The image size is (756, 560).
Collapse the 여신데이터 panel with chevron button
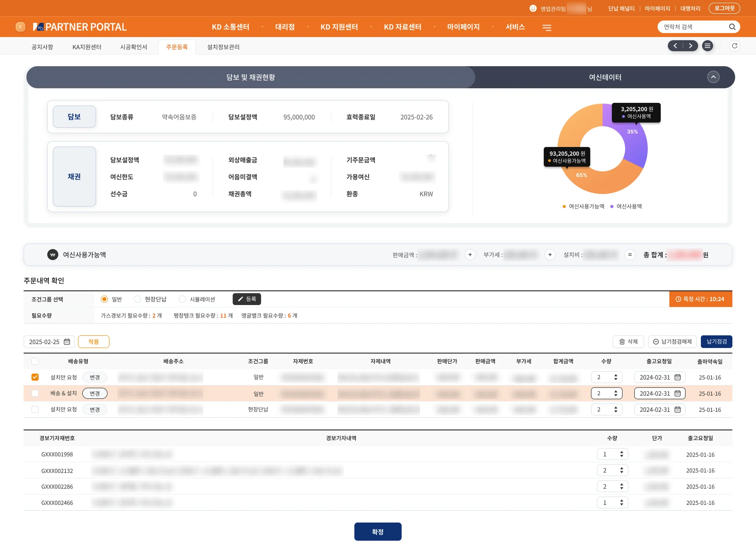click(x=713, y=77)
